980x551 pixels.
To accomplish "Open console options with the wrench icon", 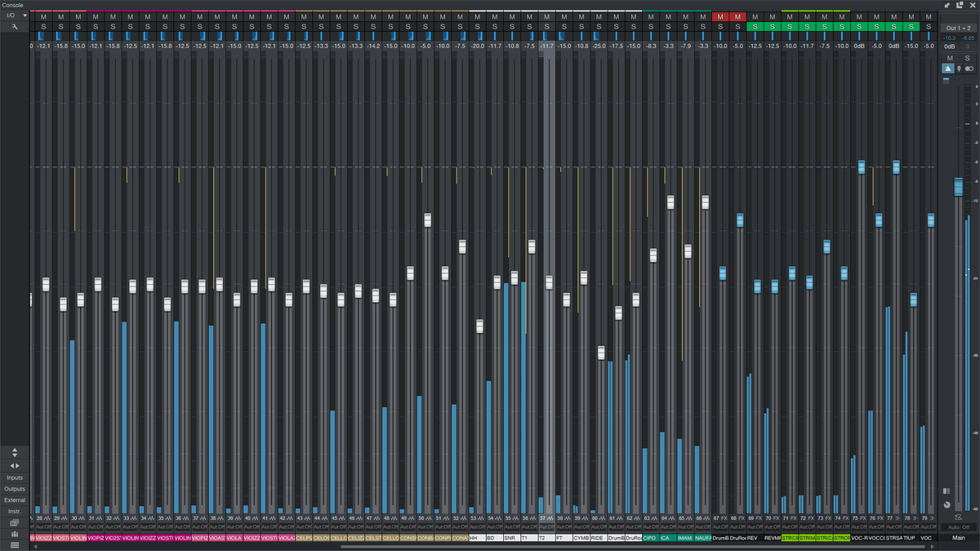I will (15, 27).
